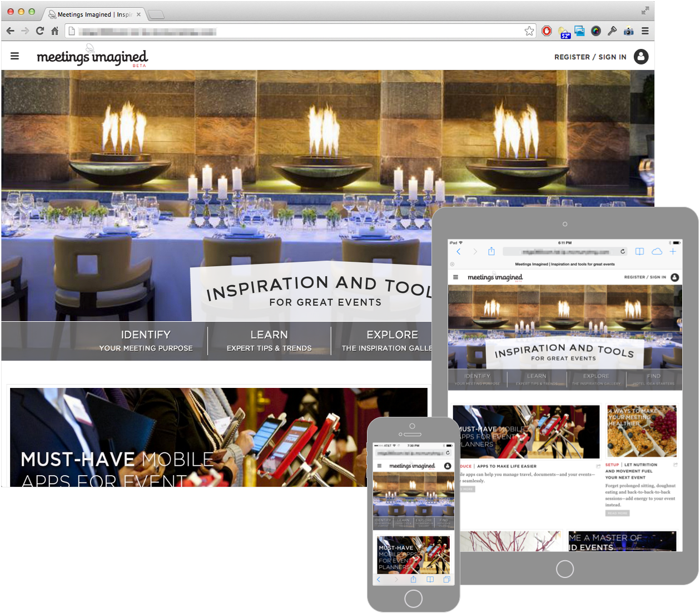Open the color wheel lens extension

(x=596, y=31)
